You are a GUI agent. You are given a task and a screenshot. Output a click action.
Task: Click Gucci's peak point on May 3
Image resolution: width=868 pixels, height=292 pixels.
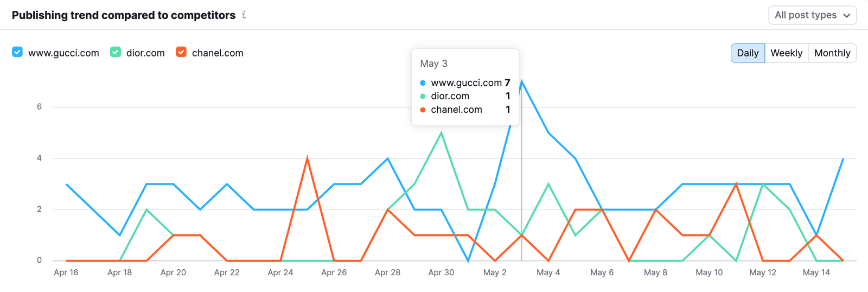point(522,81)
